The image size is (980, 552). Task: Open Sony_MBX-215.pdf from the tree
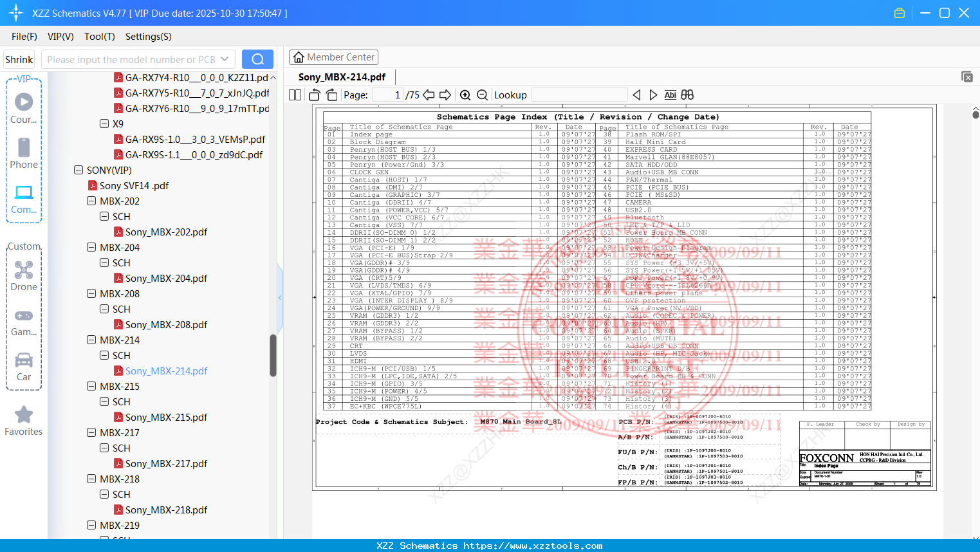(166, 417)
